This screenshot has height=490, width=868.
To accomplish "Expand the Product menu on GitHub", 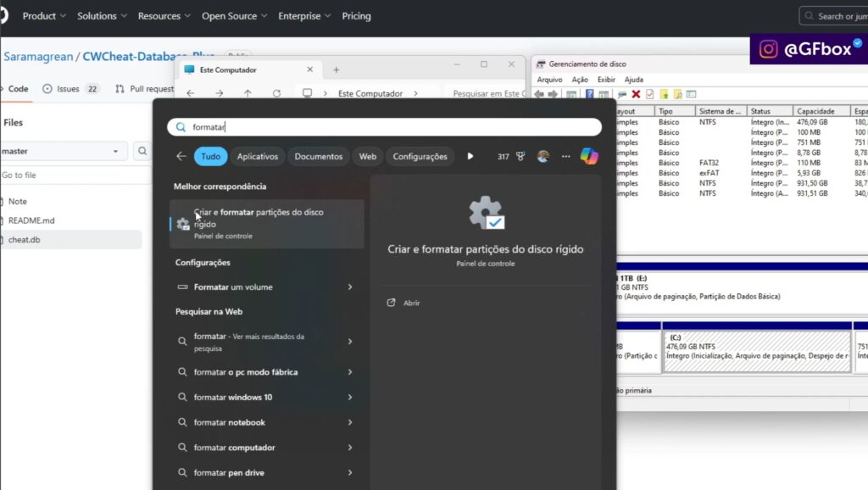I will pos(45,16).
